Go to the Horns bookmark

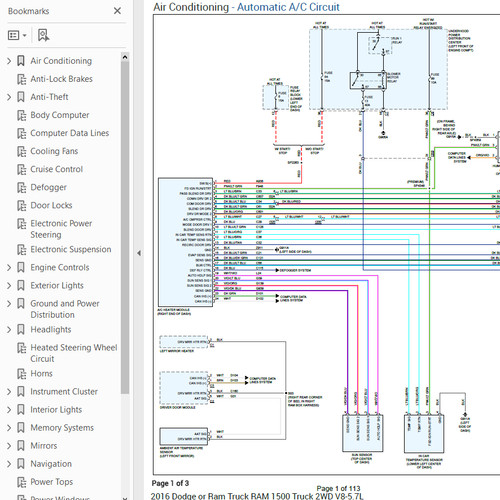pos(41,374)
